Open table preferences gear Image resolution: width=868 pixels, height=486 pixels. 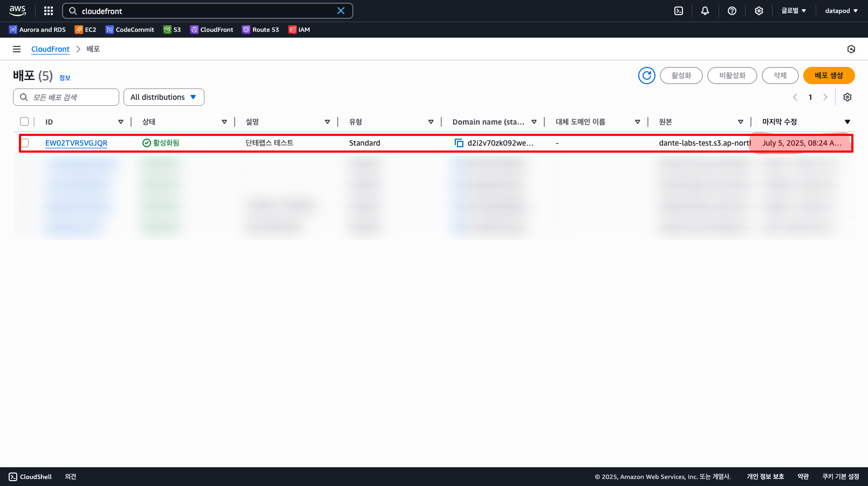(x=848, y=97)
